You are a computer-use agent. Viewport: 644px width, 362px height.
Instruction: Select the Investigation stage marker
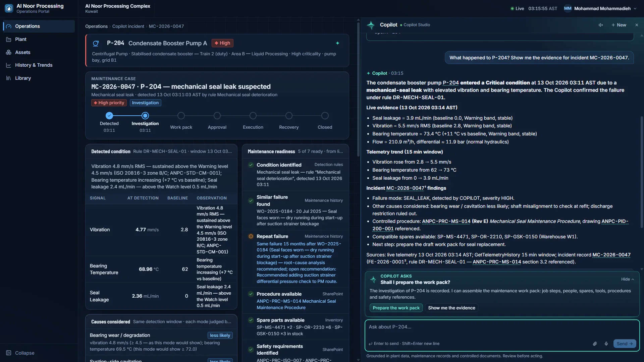coord(145,116)
